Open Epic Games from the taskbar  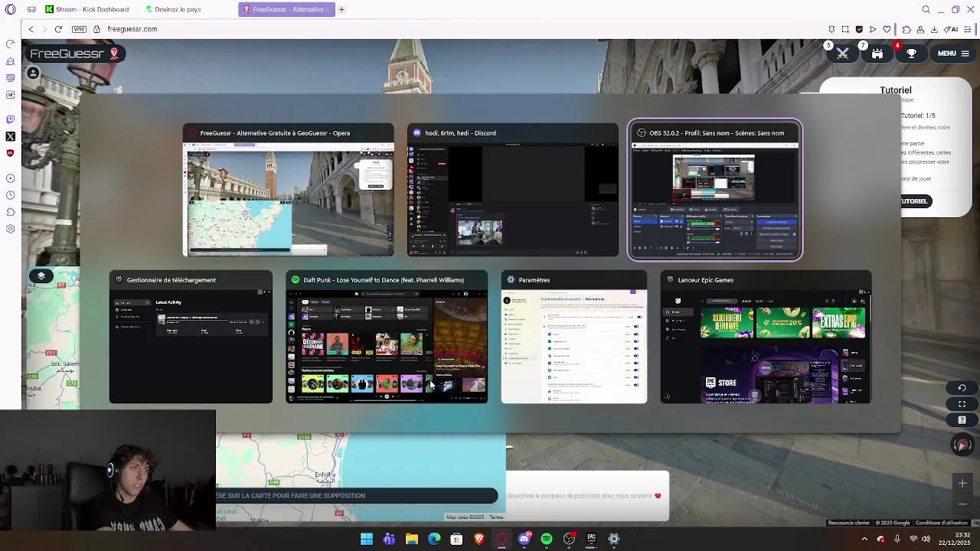[x=591, y=539]
